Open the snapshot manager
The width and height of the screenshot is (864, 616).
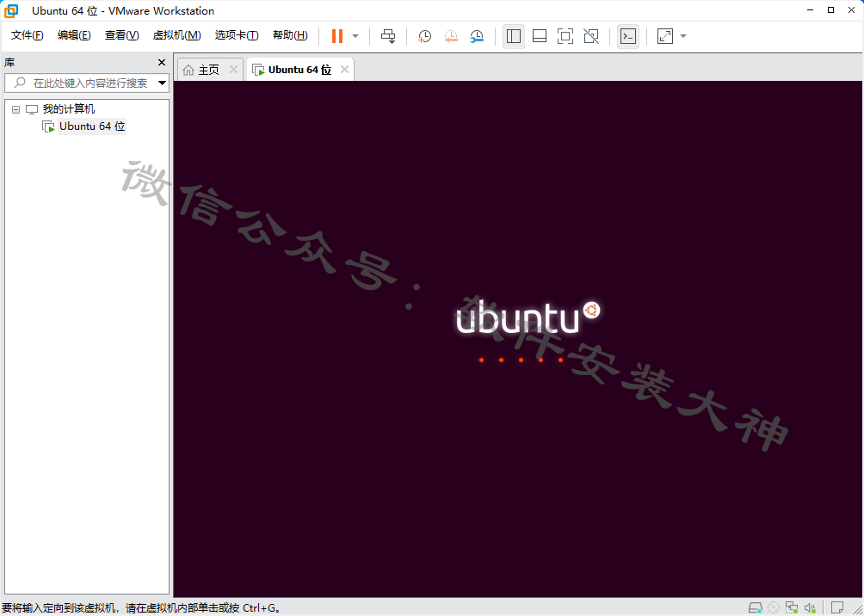[478, 36]
